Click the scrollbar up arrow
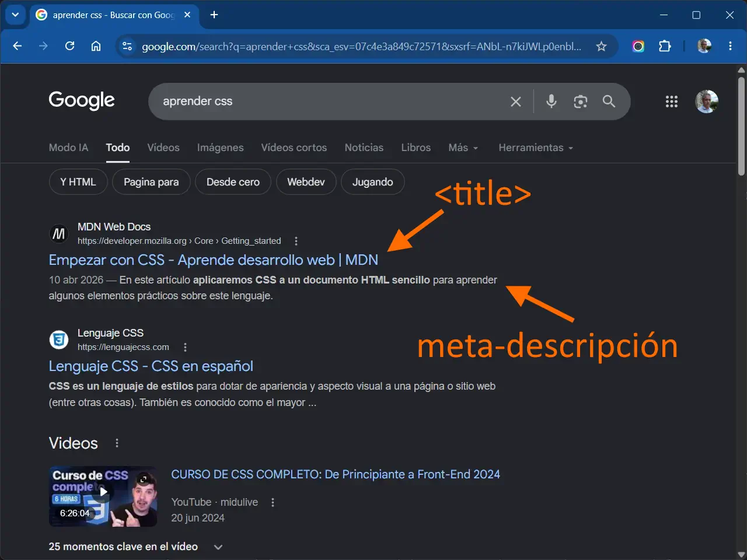Image resolution: width=747 pixels, height=560 pixels. click(742, 70)
